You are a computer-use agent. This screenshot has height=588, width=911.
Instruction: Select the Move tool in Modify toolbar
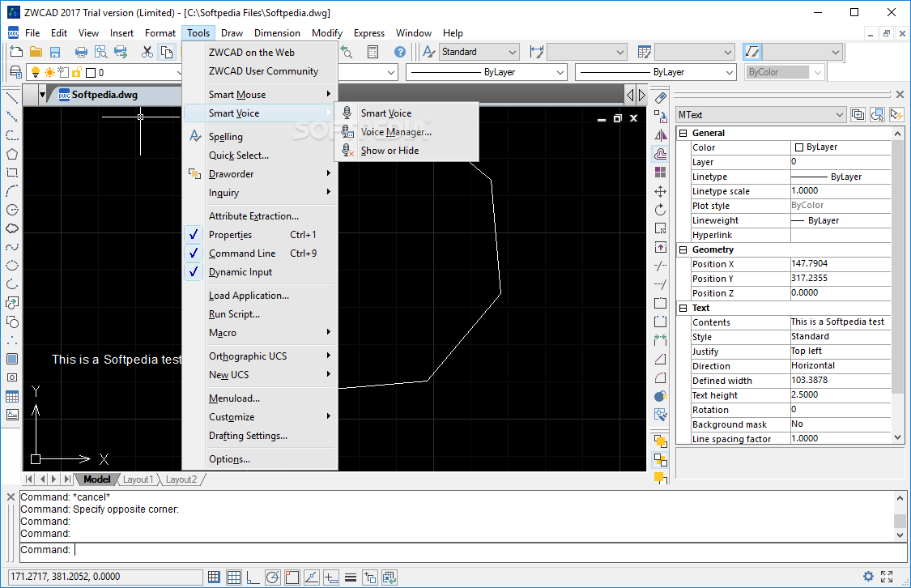661,191
